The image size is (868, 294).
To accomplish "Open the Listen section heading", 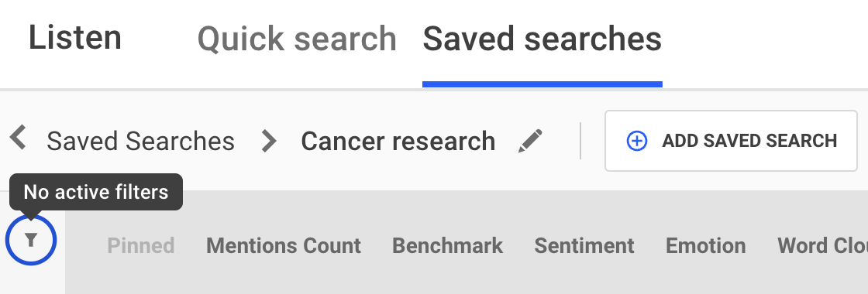I will tap(74, 38).
